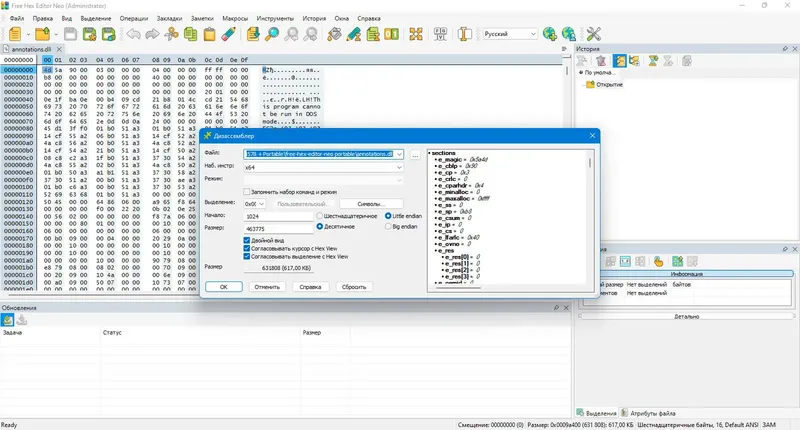
Task: Select the Little endian radio button
Action: point(388,216)
